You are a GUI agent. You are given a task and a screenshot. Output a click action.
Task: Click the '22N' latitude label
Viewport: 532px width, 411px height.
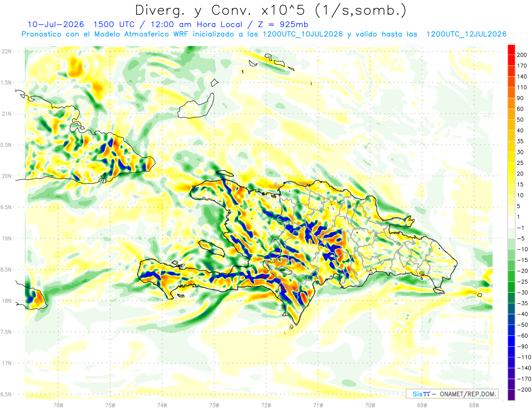point(6,51)
